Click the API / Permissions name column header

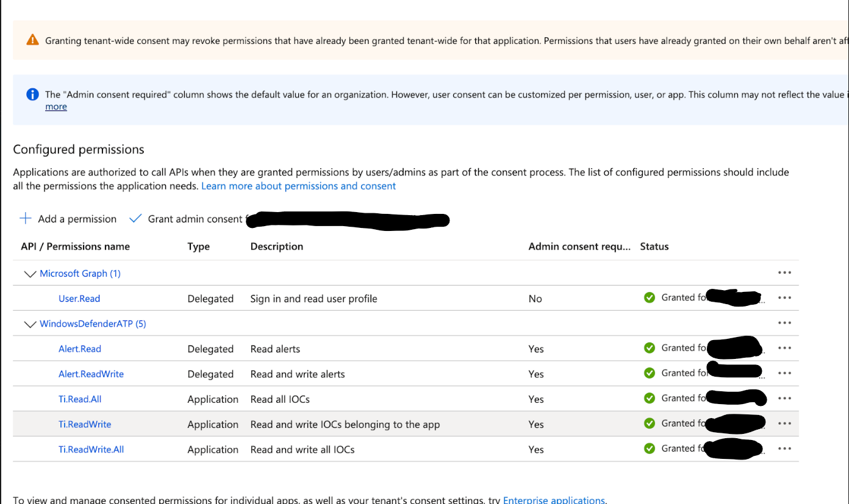(75, 246)
